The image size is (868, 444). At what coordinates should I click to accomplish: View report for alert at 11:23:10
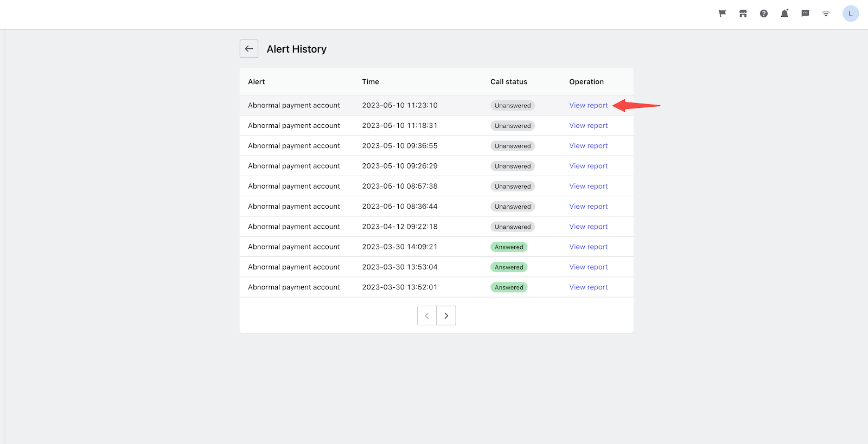click(x=589, y=105)
